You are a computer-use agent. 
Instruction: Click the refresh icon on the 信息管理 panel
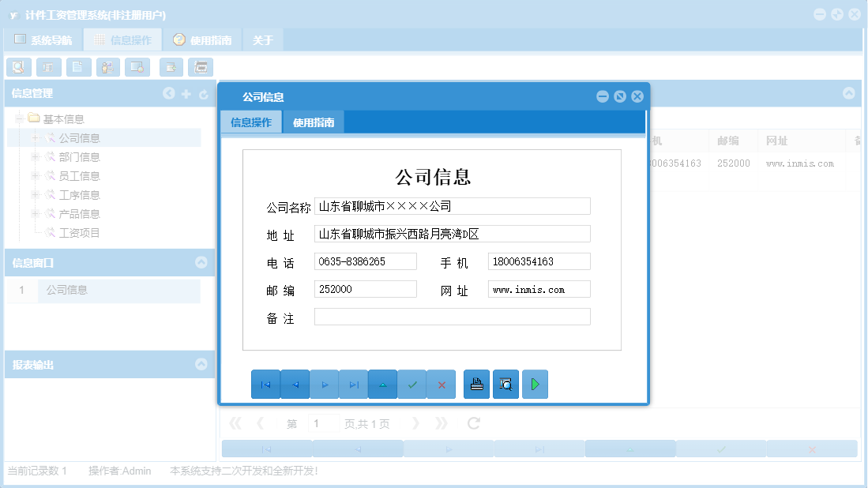tap(204, 93)
